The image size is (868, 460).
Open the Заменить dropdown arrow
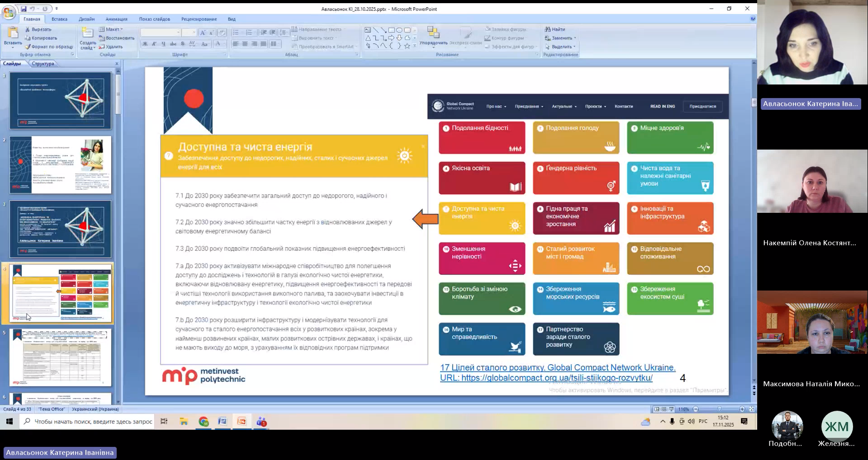click(x=575, y=38)
